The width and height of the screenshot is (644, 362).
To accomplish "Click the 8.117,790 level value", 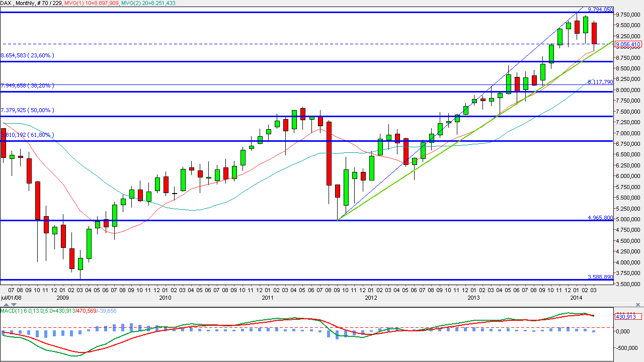I will click(x=601, y=82).
